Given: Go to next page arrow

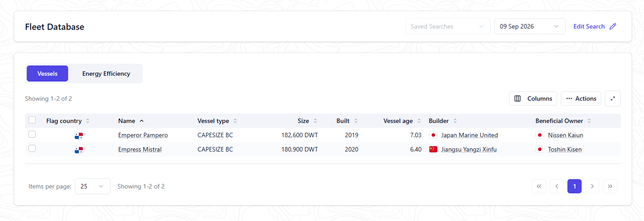Looking at the screenshot, I should coord(592,186).
